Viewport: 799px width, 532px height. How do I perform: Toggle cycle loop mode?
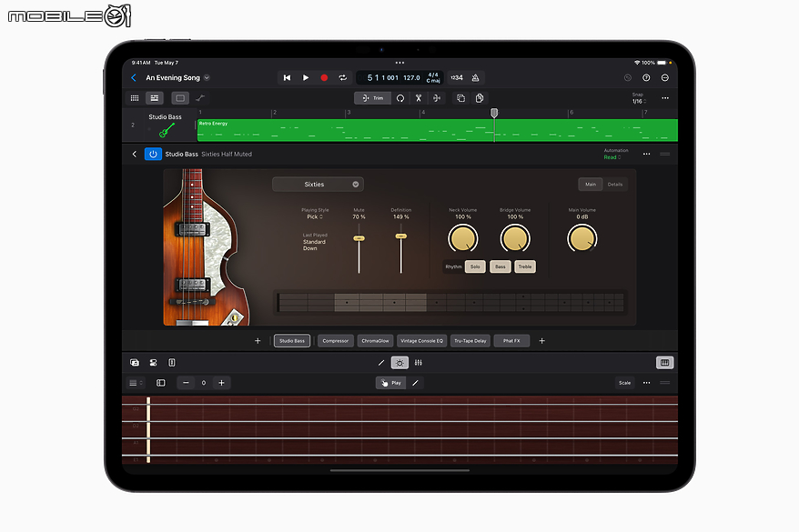click(x=343, y=78)
